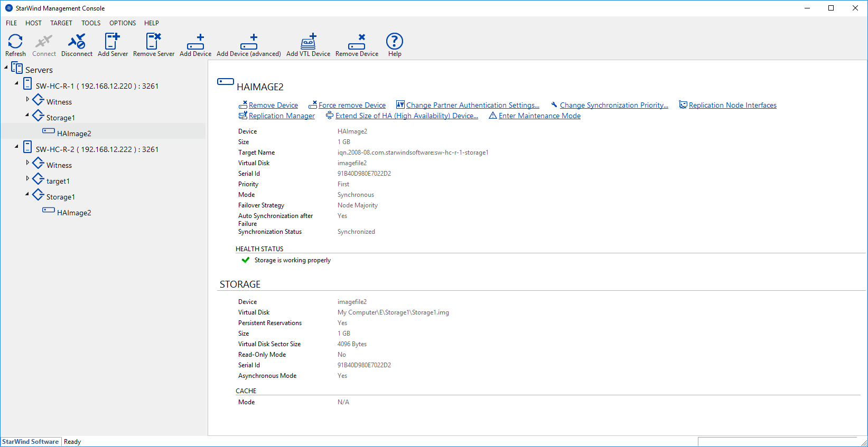Open the Replication Manager link
Viewport: 868px width, 447px height.
pyautogui.click(x=282, y=116)
